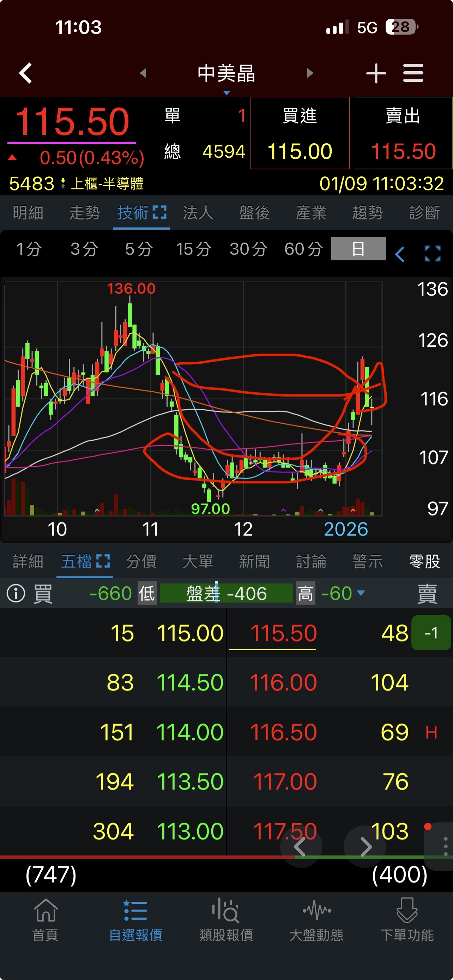The image size is (453, 980).
Task: Tap the 高 label button
Action: [x=306, y=593]
